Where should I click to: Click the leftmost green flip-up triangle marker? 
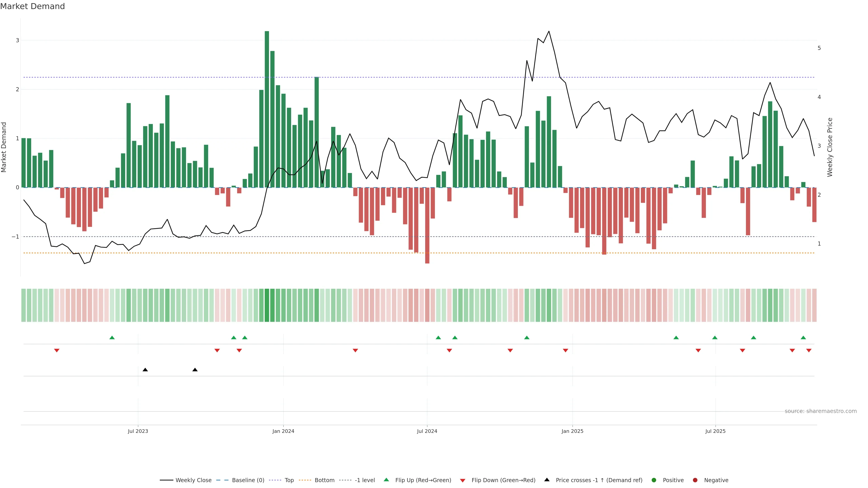click(x=112, y=338)
